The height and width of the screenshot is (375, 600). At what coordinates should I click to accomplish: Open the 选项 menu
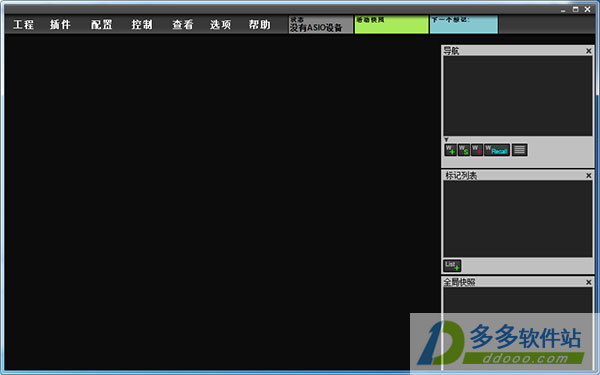(220, 25)
